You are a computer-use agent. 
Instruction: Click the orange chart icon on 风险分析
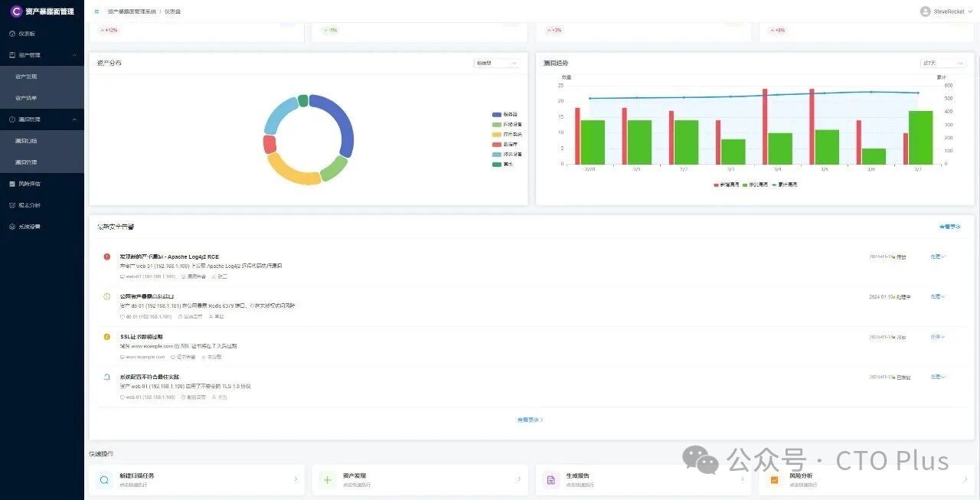pos(774,480)
